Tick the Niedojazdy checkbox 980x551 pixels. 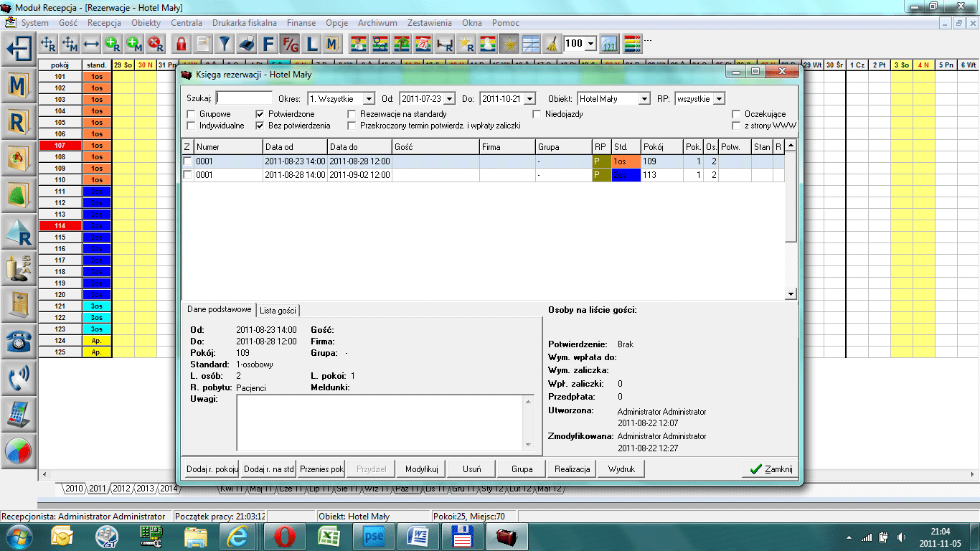pos(537,114)
